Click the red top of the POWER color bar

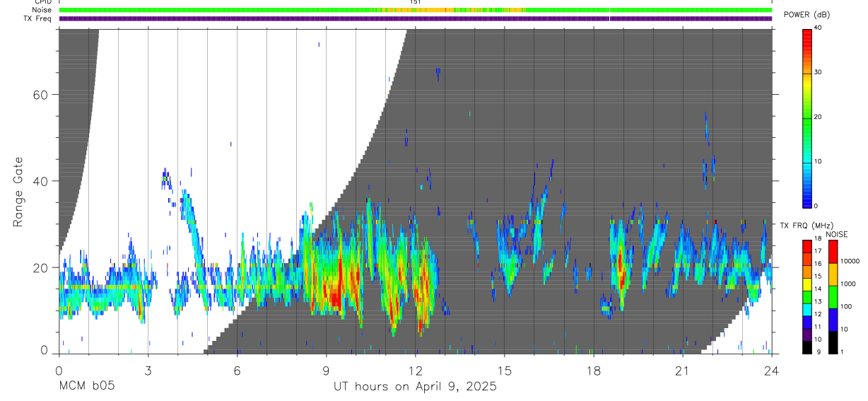coord(807,36)
